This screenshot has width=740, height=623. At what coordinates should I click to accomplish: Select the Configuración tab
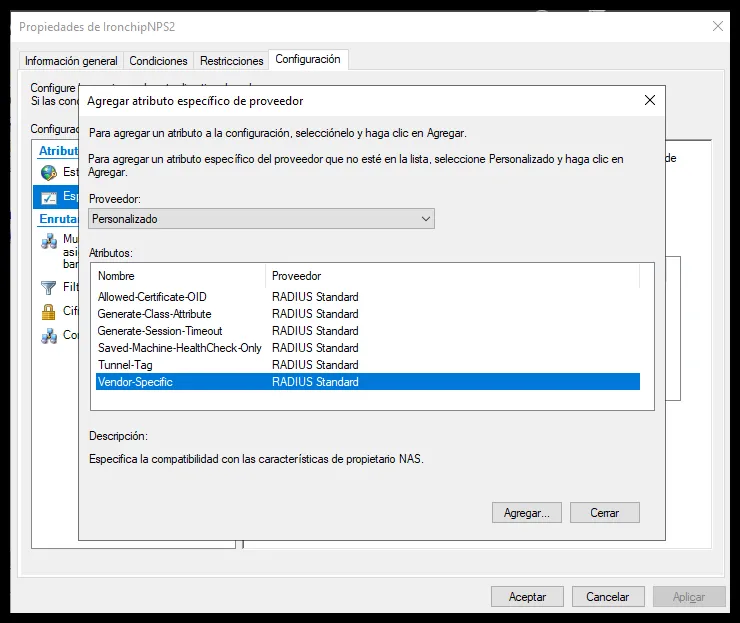pyautogui.click(x=308, y=59)
